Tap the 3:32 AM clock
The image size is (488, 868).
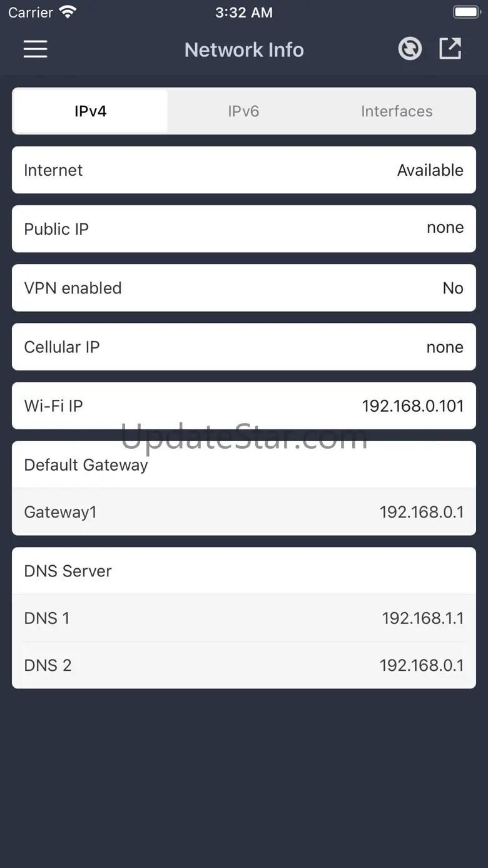pos(244,13)
